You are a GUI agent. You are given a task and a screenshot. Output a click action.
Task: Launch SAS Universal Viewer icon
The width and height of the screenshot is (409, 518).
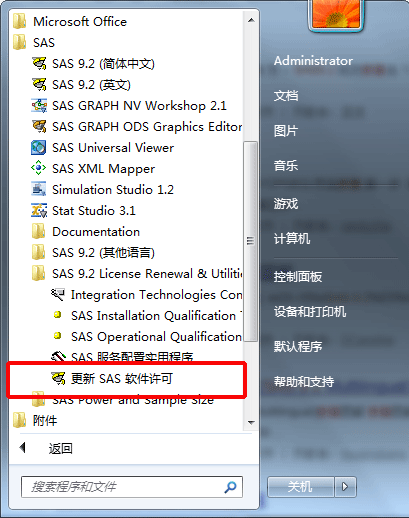point(39,147)
